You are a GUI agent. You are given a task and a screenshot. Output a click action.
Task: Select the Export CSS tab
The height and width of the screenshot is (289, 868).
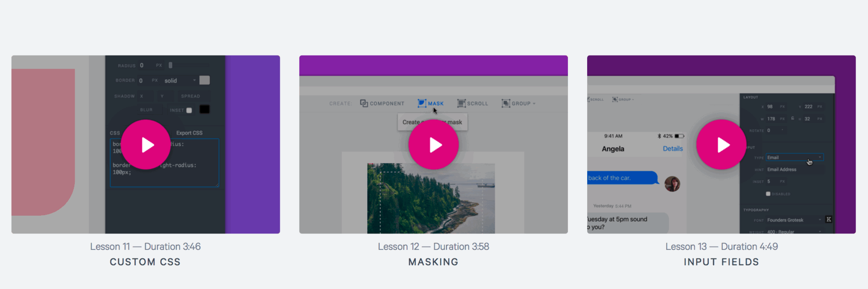(x=189, y=133)
